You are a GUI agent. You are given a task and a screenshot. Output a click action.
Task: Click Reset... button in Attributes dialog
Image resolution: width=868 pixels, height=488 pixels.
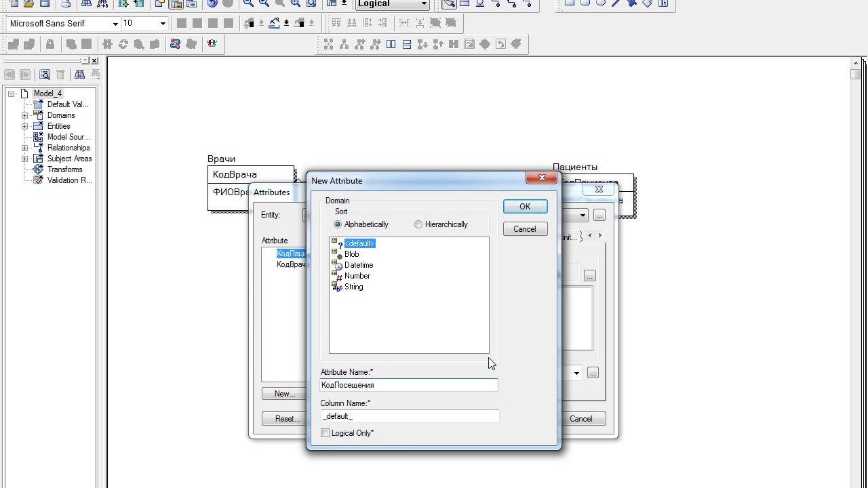[x=287, y=419]
